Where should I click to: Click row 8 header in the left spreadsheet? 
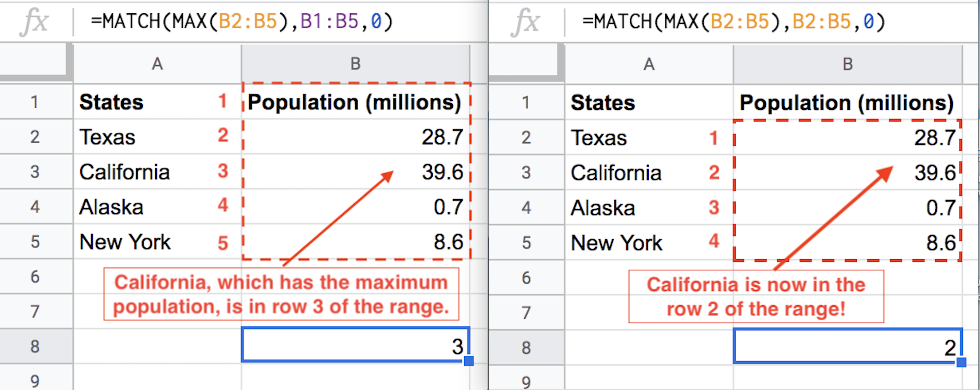pyautogui.click(x=35, y=346)
